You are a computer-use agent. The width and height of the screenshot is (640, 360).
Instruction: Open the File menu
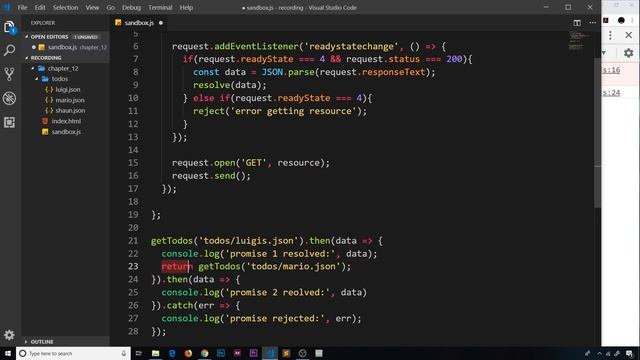(x=22, y=7)
